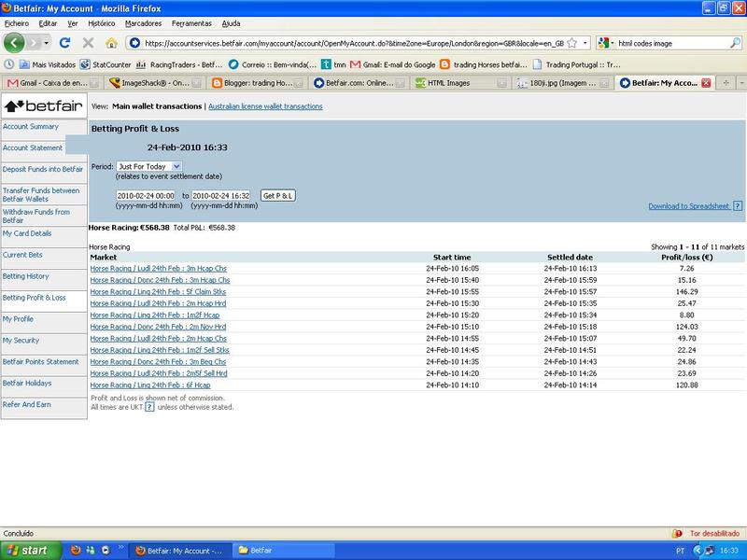Open the Period 'Just For Today' dropdown
The height and width of the screenshot is (560, 747).
pos(148,166)
